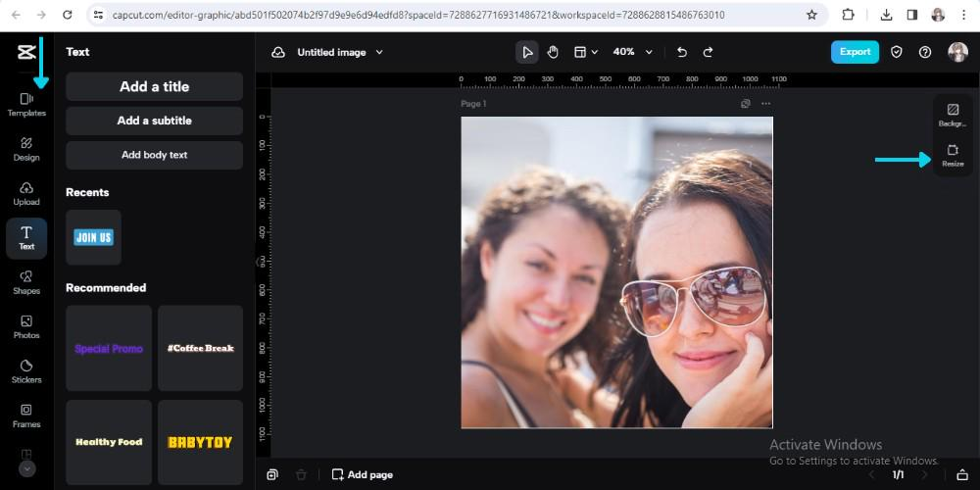This screenshot has height=490, width=980.
Task: Expand more sidebar items with down chevron
Action: click(26, 468)
